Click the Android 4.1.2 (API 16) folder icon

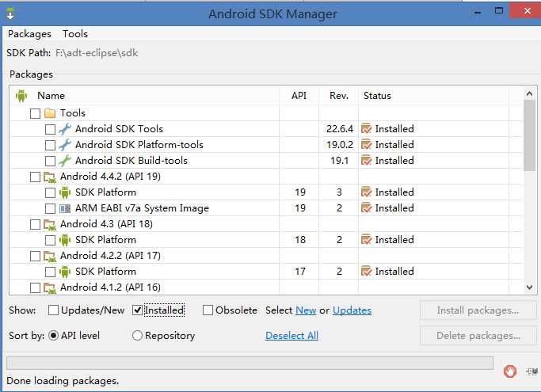point(50,288)
